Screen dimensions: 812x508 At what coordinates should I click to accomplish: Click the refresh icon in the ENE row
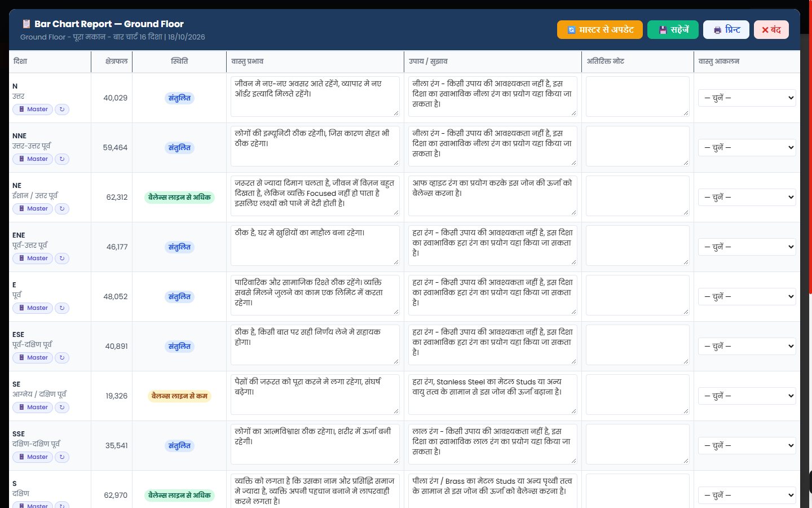[62, 259]
